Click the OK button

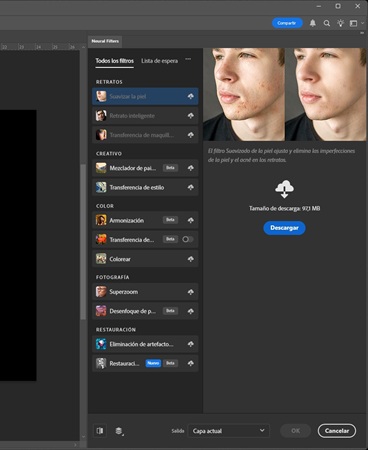(295, 431)
